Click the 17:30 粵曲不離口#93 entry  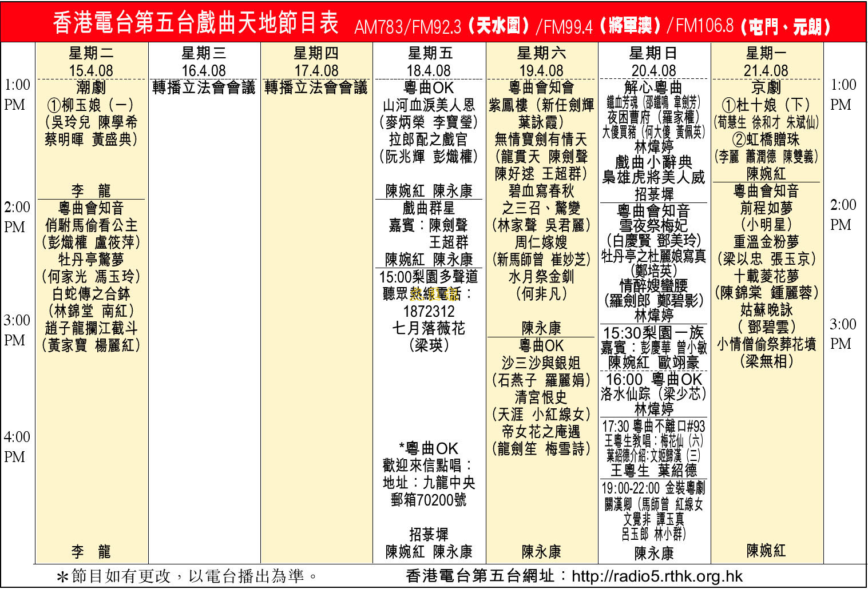coord(653,426)
